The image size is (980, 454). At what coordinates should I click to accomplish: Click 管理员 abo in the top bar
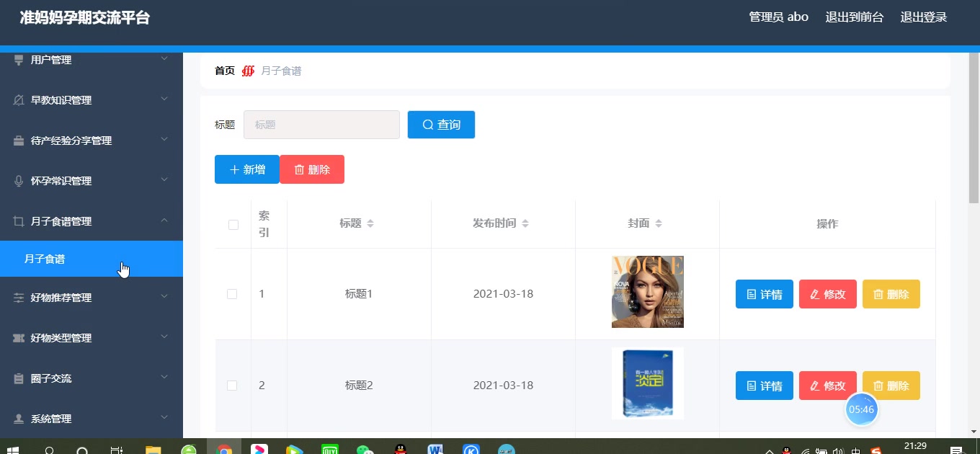pos(779,17)
